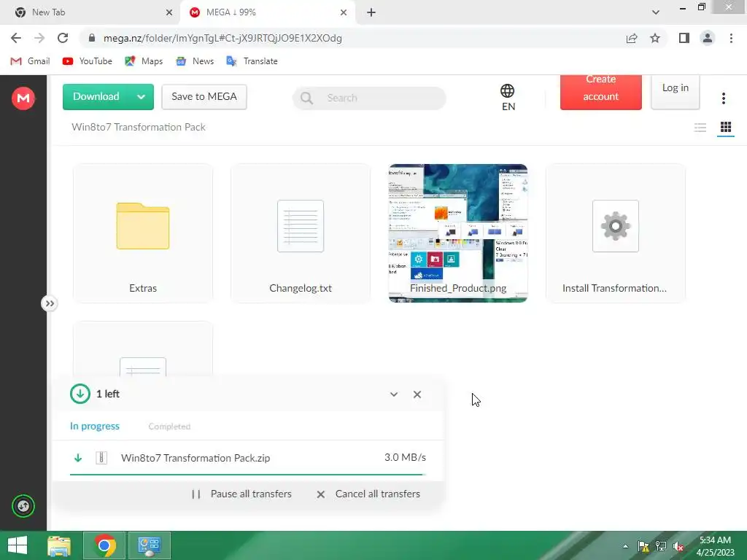Close the transfers panel
Screen dimensions: 747x560
coord(417,394)
